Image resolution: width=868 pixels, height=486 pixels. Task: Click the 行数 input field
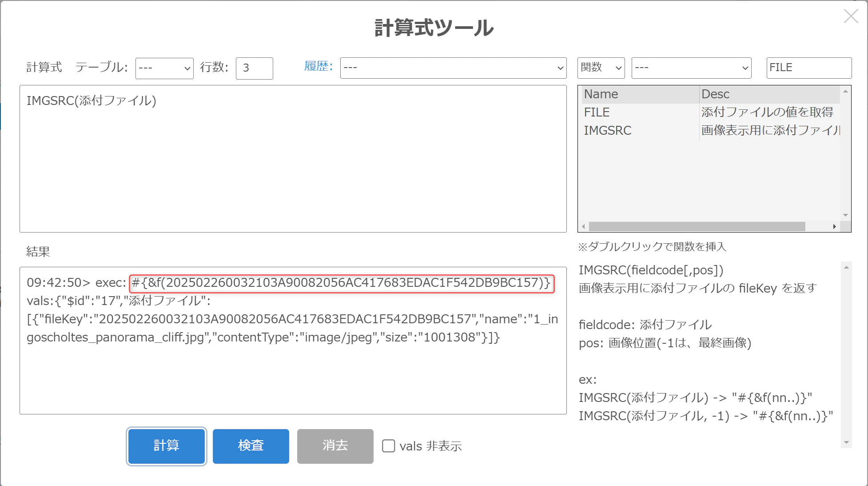tap(254, 68)
